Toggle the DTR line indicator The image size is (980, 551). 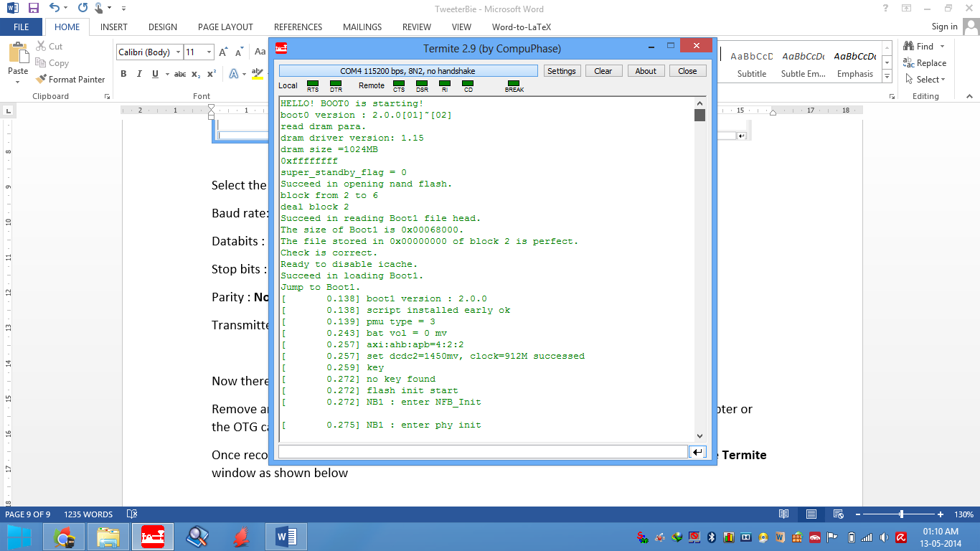[336, 84]
